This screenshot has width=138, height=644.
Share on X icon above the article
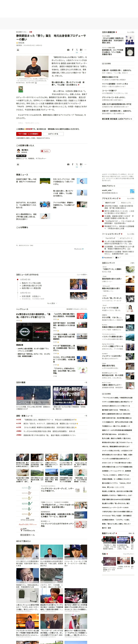77,50
